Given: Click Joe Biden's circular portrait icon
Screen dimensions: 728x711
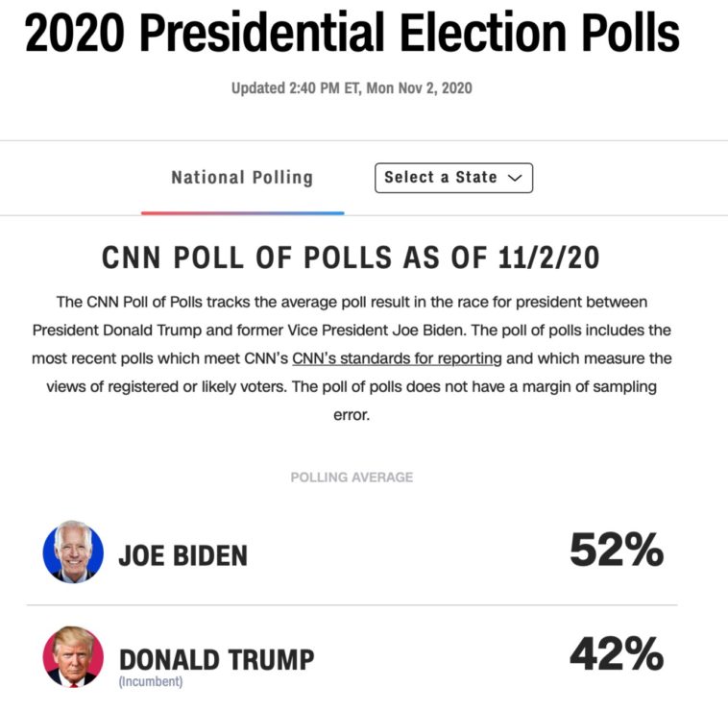Looking at the screenshot, I should (x=73, y=552).
